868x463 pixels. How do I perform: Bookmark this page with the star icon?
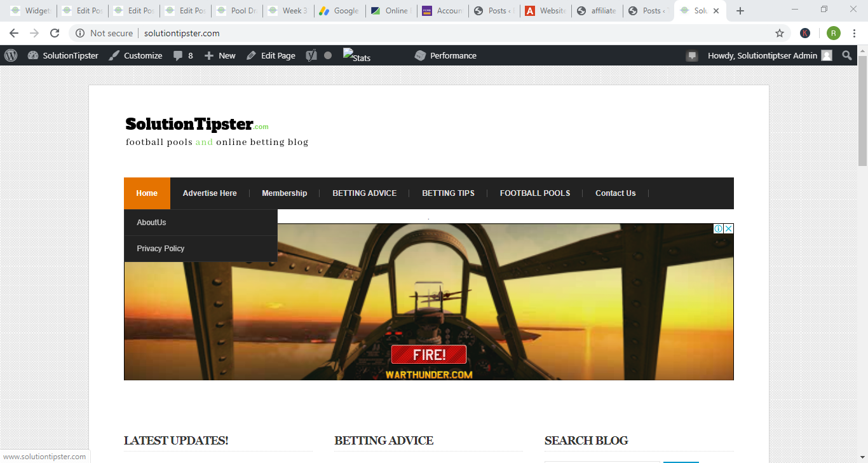pyautogui.click(x=780, y=33)
